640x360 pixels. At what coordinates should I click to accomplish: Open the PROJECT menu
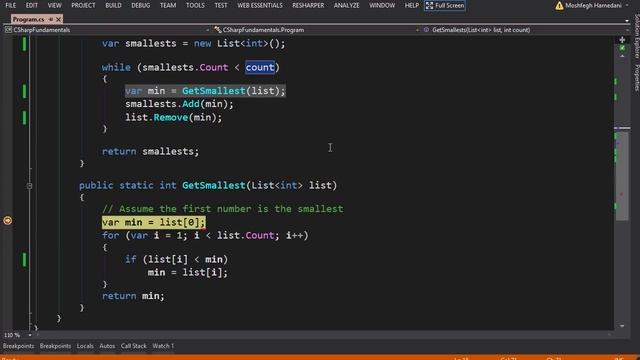[x=83, y=5]
